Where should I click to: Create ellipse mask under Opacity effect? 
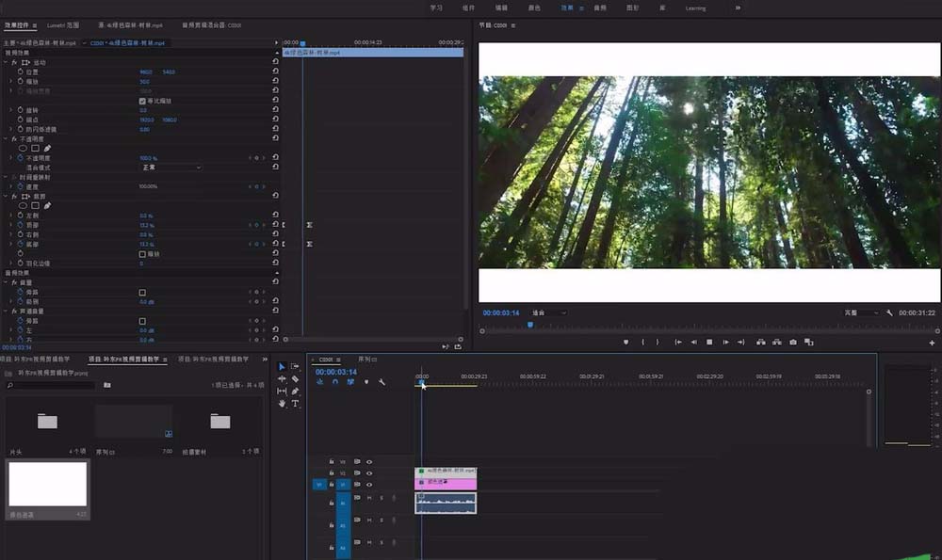(x=23, y=149)
